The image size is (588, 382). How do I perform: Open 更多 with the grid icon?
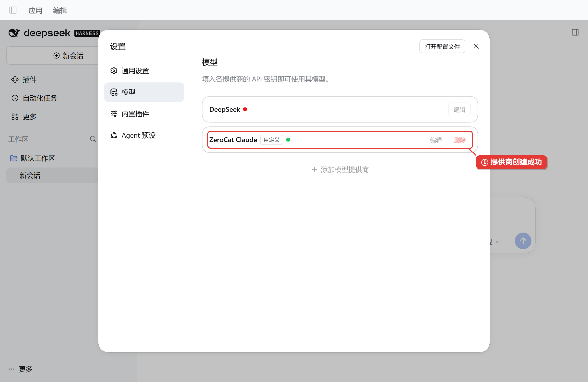tap(24, 116)
